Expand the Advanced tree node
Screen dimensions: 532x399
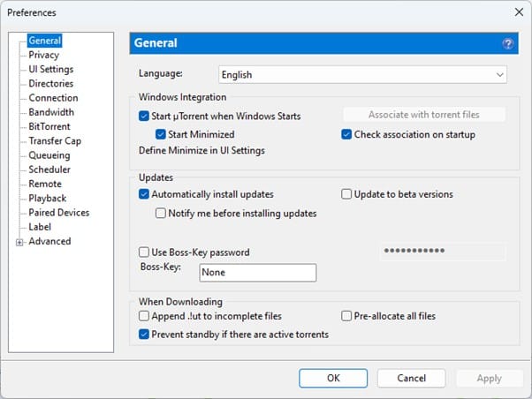click(19, 242)
